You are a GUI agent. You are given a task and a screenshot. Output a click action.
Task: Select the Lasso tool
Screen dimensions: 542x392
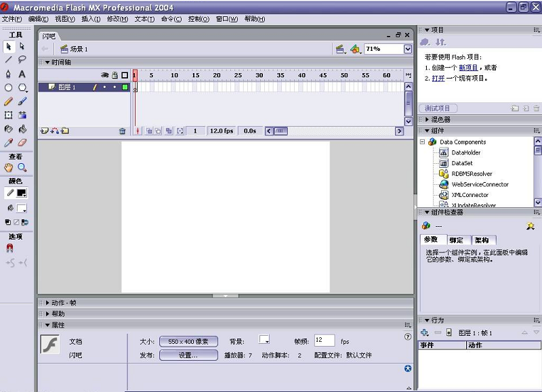[22, 60]
